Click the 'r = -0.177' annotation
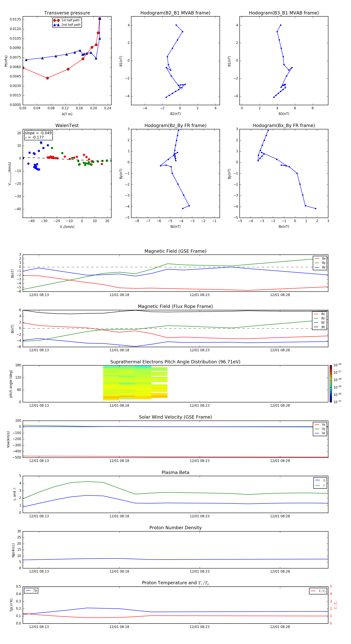 [35, 137]
